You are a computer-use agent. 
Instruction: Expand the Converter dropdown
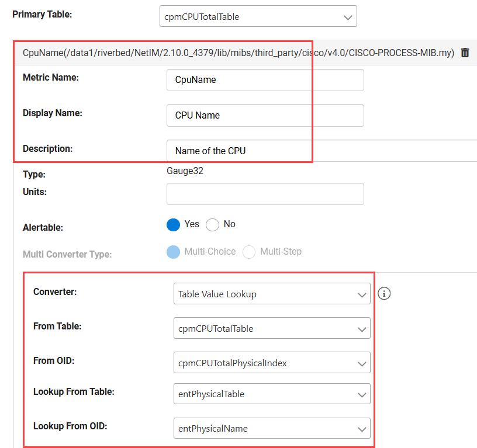[272, 294]
